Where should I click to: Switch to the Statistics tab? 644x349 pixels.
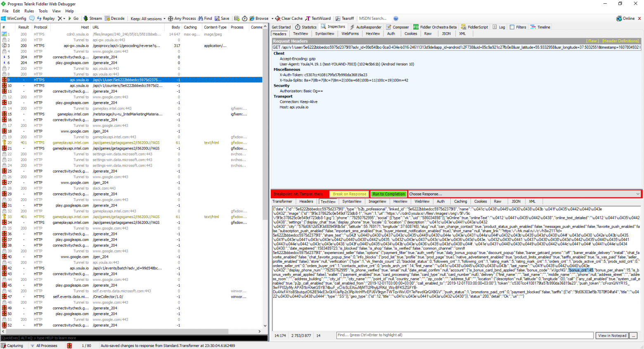(x=306, y=27)
